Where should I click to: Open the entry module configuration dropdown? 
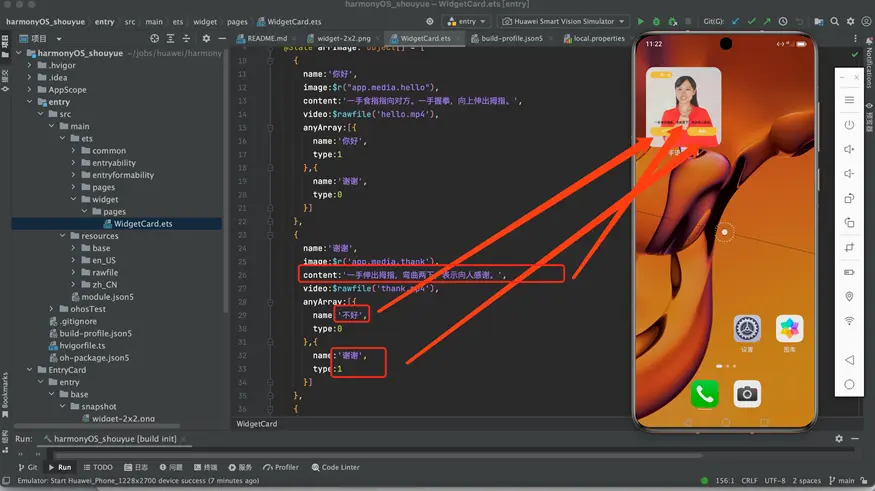coord(467,21)
